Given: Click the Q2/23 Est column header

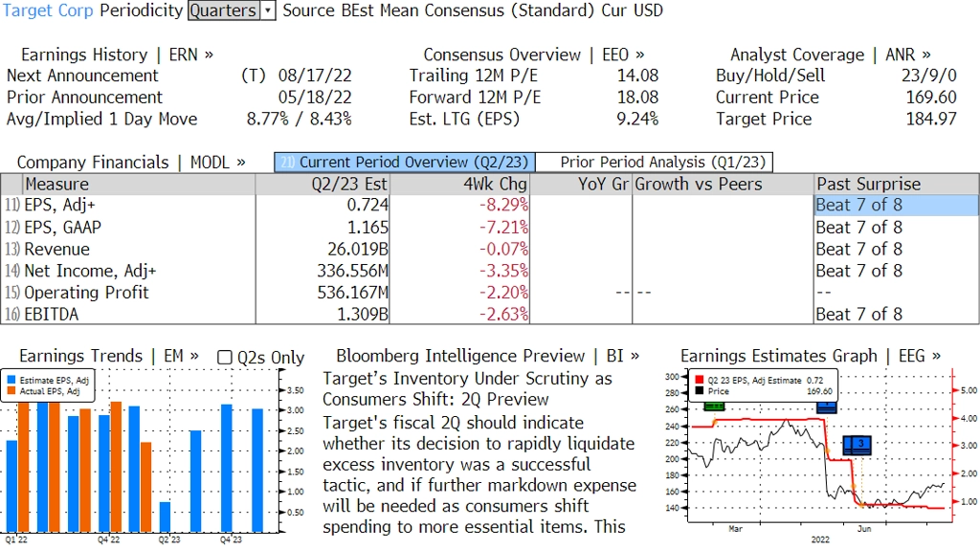Looking at the screenshot, I should (323, 185).
